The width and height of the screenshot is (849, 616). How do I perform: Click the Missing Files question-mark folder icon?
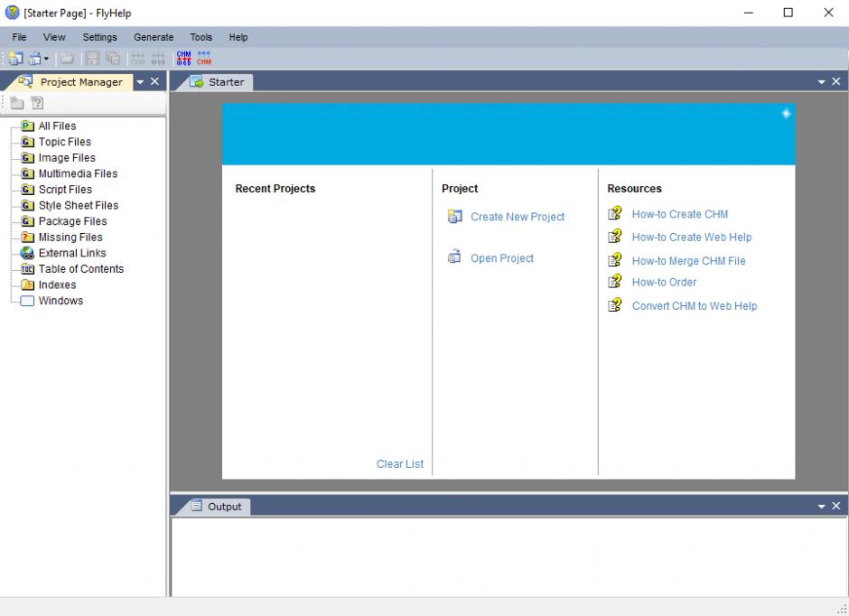[x=27, y=237]
